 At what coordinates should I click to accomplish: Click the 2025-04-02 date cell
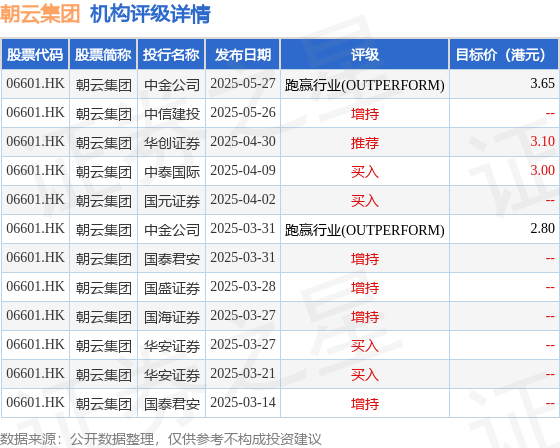tap(243, 199)
